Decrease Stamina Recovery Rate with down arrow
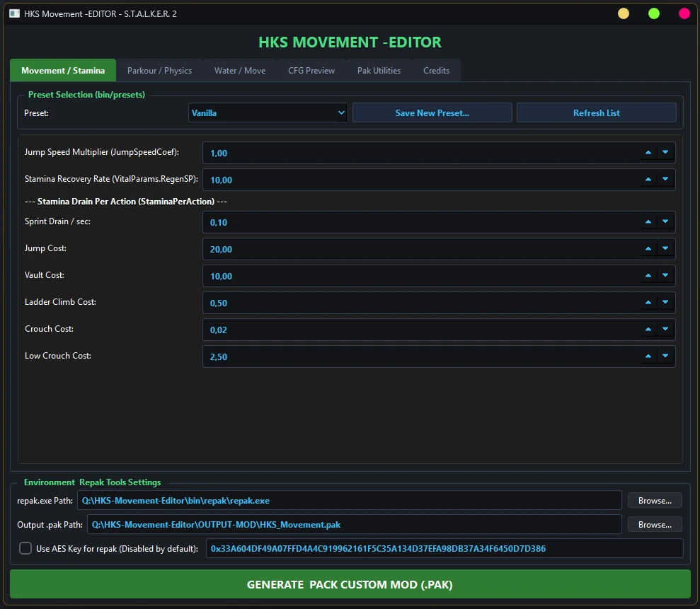This screenshot has height=609, width=700. coord(665,180)
